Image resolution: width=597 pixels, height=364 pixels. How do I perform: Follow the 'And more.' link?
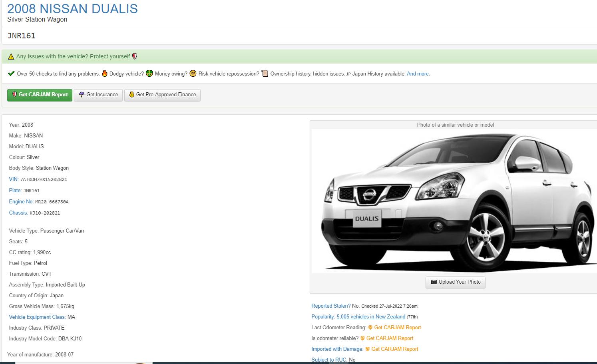point(418,74)
